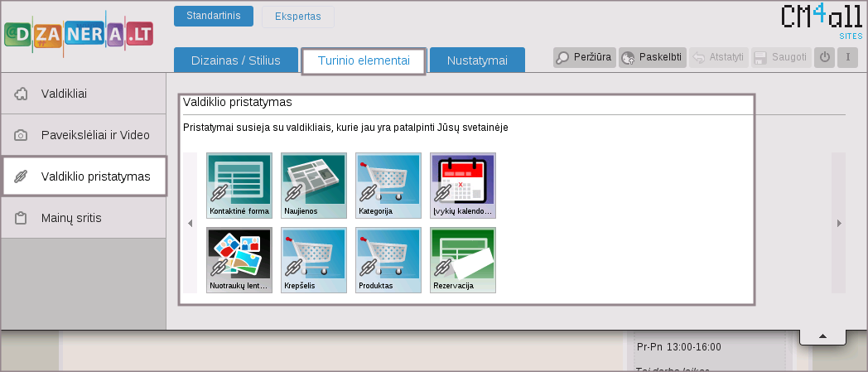Open the Dizainas / Stilius tab
868x372 pixels.
(x=235, y=60)
